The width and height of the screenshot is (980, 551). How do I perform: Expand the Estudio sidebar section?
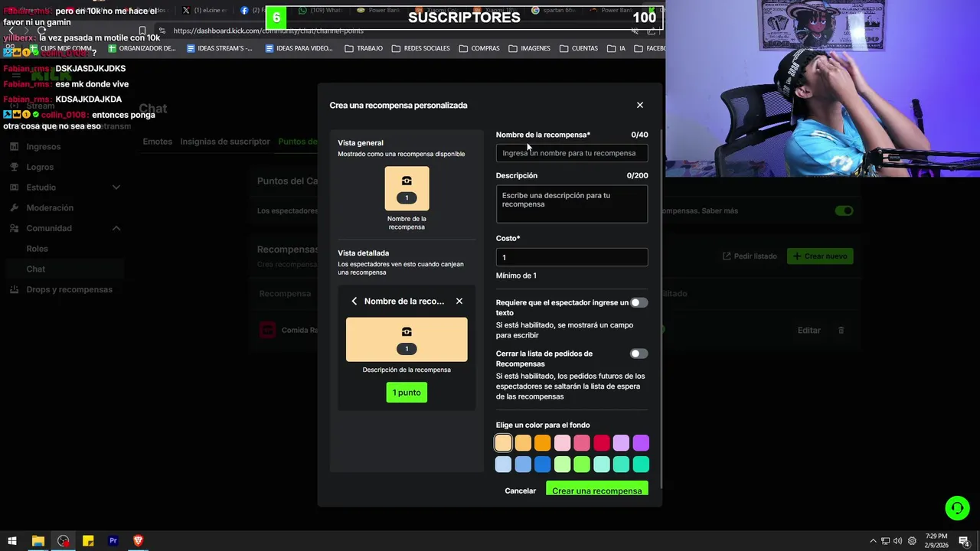pos(116,187)
